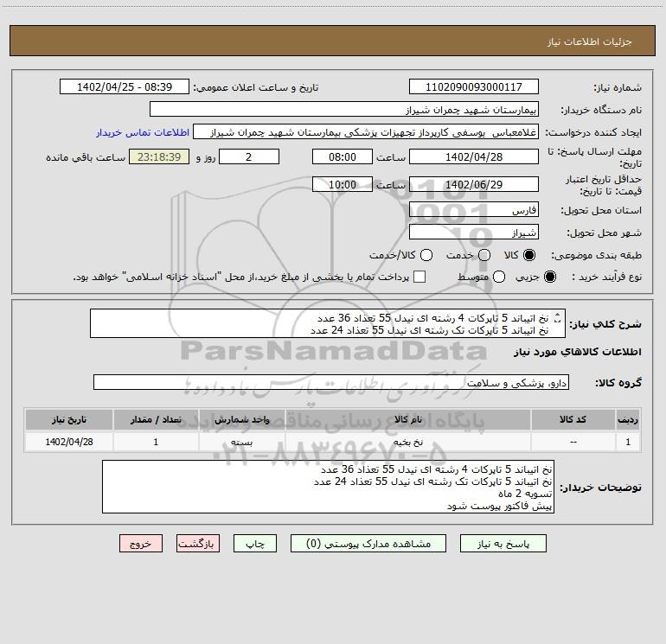Screen dimensions: 666x644
Task: Click the requester field غلامعباس یوسفی
Action: tap(366, 132)
